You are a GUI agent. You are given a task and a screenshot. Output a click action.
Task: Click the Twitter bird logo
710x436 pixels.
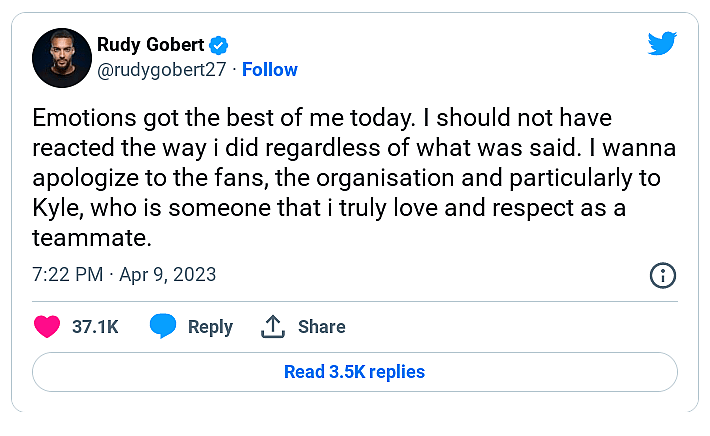[x=662, y=44]
